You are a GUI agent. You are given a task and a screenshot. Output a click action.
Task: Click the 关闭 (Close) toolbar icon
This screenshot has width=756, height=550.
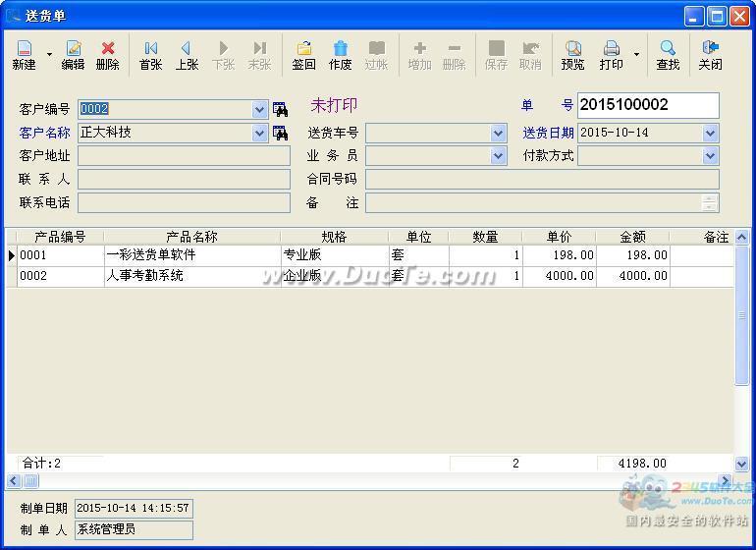710,55
